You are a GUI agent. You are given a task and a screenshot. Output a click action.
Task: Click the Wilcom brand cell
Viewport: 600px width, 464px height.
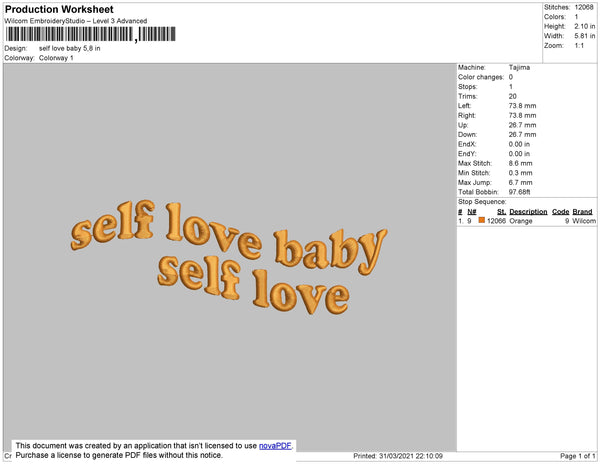[x=584, y=221]
